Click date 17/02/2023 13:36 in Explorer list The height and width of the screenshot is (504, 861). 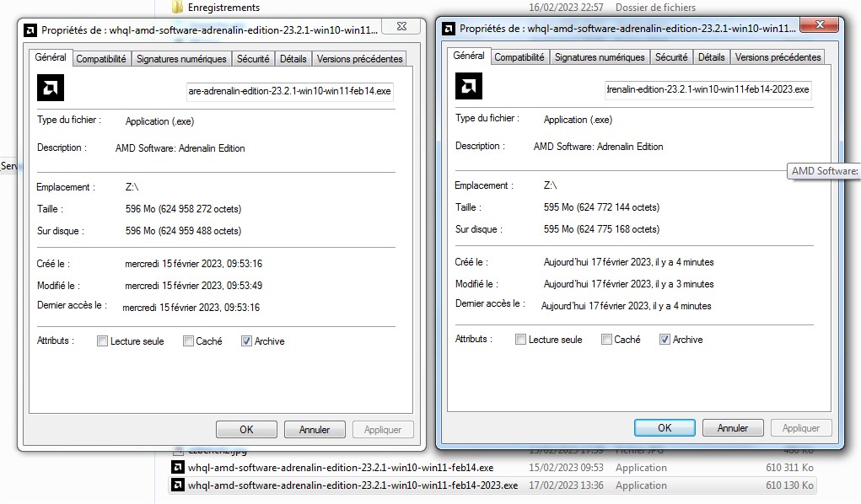(565, 485)
